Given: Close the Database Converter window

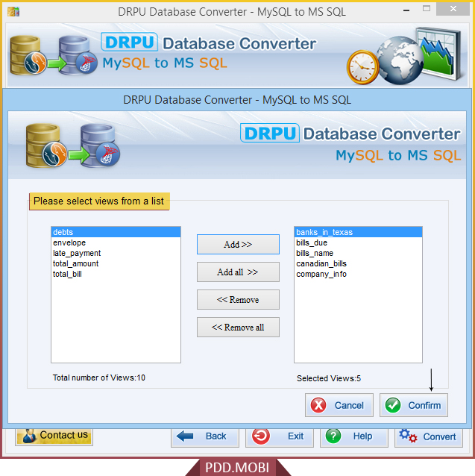Looking at the screenshot, I should 453,9.
